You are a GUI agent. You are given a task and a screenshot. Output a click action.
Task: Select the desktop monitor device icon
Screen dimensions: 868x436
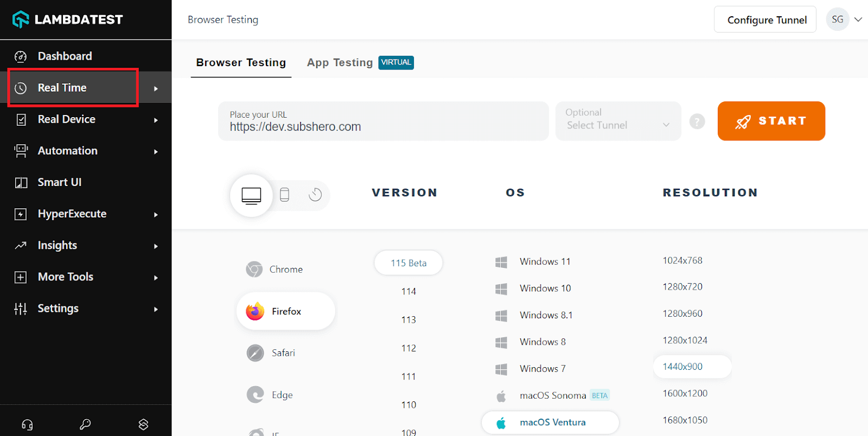[x=251, y=195]
